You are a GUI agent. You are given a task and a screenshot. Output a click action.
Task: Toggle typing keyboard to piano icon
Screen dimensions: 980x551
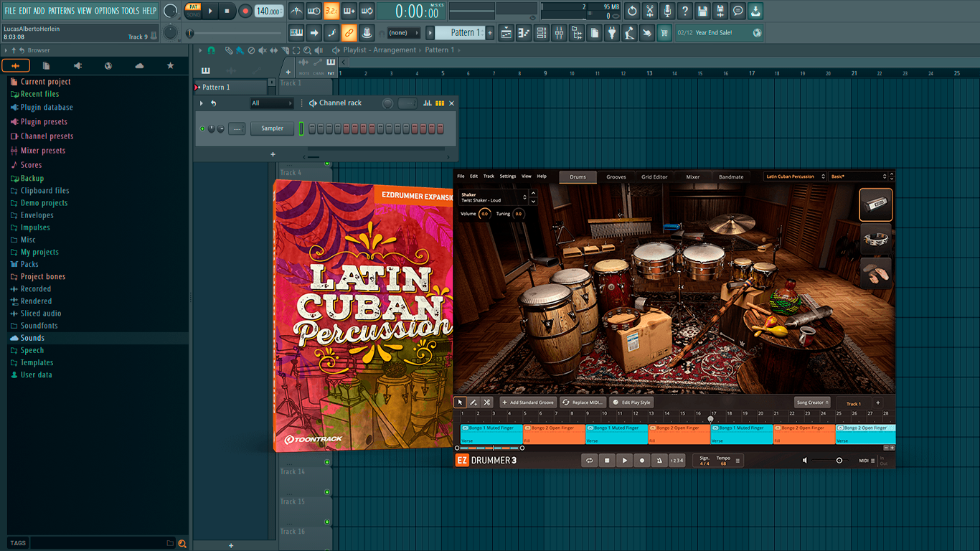tap(296, 32)
